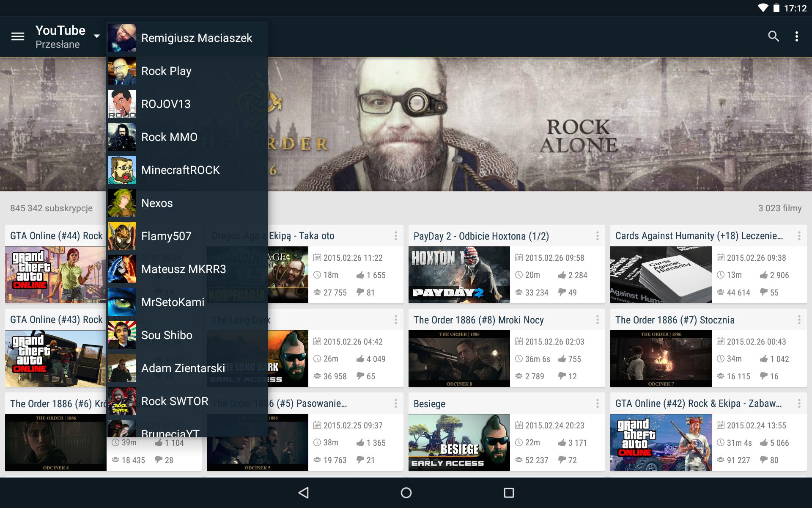The height and width of the screenshot is (508, 812).
Task: Open Besiege Early Access thumbnail
Action: pyautogui.click(x=459, y=442)
